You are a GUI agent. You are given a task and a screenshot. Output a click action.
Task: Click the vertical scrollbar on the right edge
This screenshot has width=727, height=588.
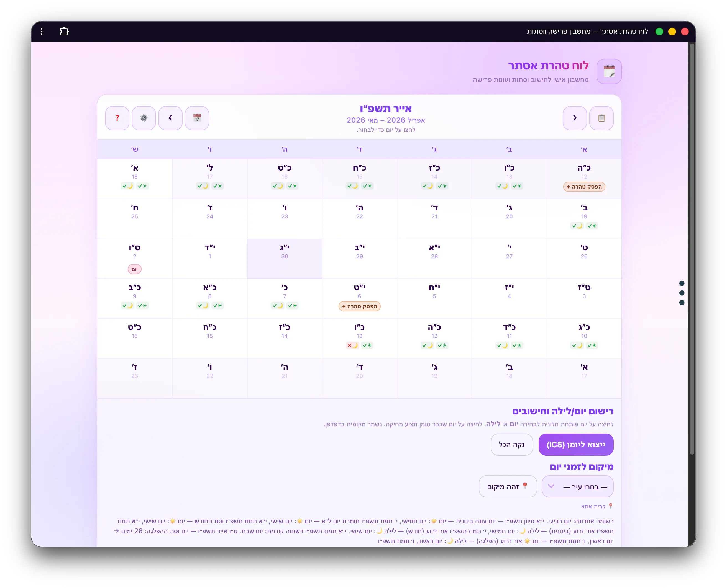click(x=692, y=249)
